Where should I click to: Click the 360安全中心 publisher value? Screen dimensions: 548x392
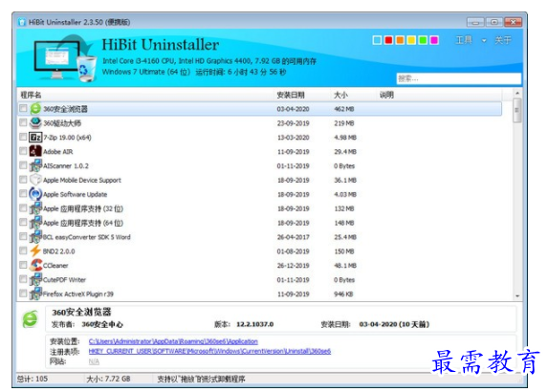tap(102, 324)
